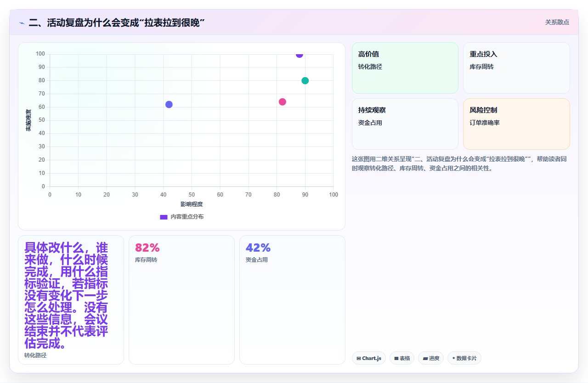This screenshot has height=383, width=588.
Task: Open the 持续观察 资金占用 card
Action: click(405, 124)
